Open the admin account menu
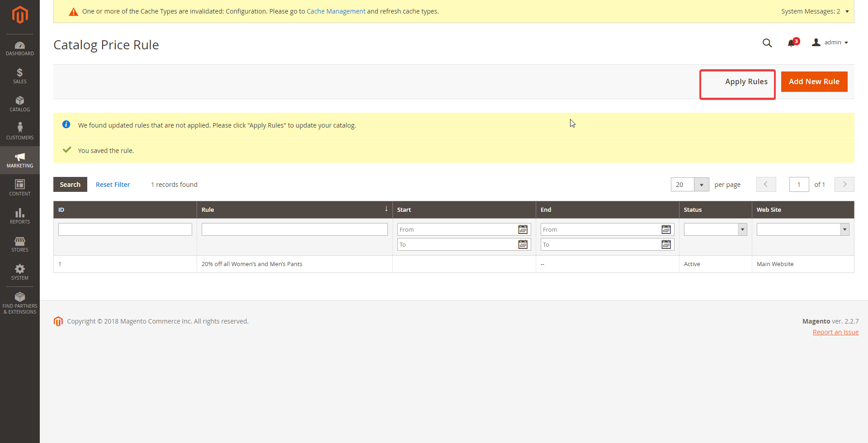Image resolution: width=868 pixels, height=443 pixels. click(831, 42)
